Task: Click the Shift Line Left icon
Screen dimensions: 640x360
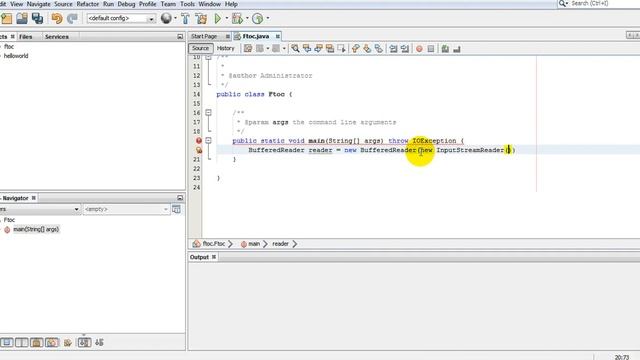Action: pos(393,49)
